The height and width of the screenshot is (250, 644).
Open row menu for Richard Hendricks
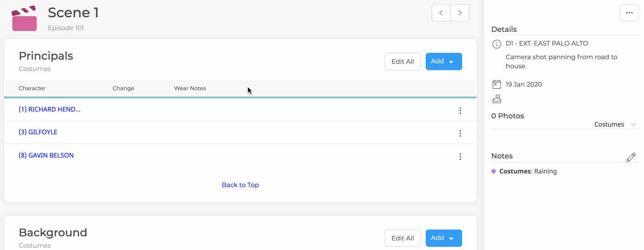pos(460,111)
